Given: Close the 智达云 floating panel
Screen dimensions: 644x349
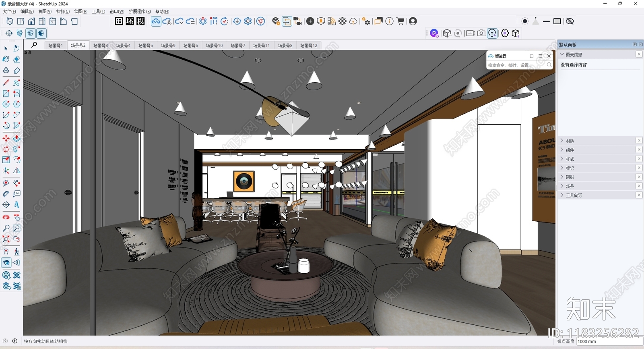Looking at the screenshot, I should tap(549, 56).
